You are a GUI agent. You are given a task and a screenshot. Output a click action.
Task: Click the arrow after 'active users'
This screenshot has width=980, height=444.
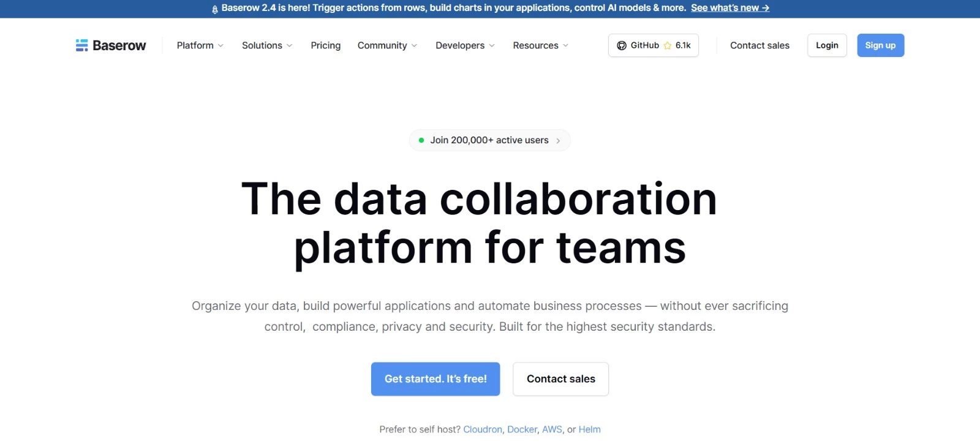coord(558,141)
